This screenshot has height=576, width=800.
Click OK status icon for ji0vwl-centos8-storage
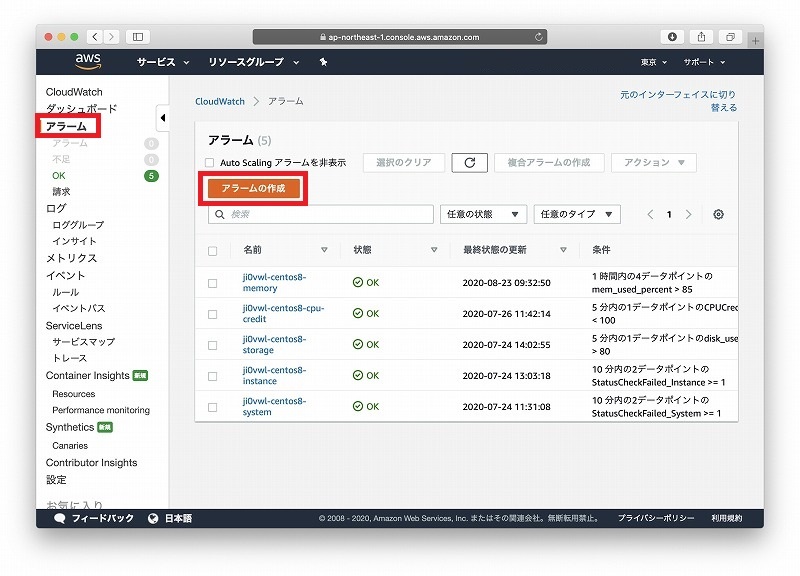358,344
